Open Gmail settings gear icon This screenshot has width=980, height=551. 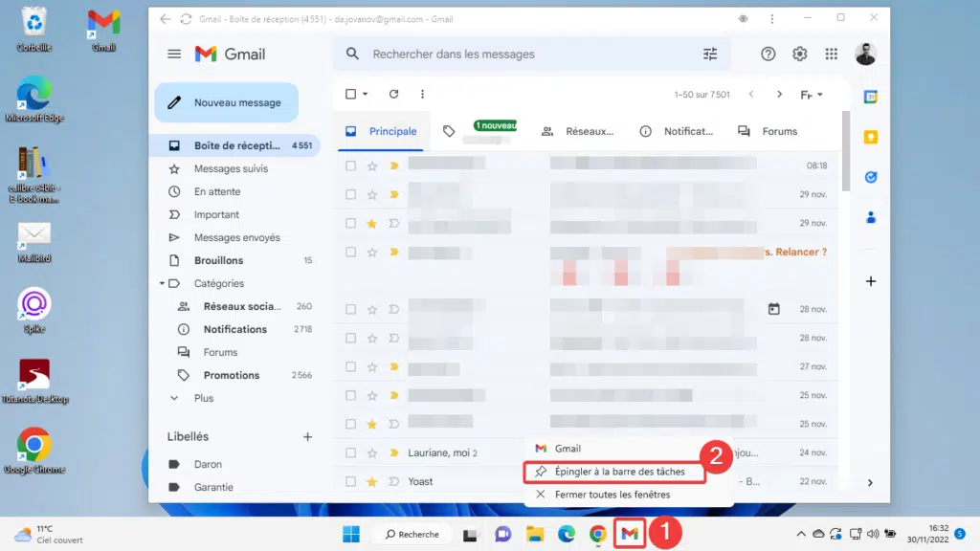click(800, 55)
